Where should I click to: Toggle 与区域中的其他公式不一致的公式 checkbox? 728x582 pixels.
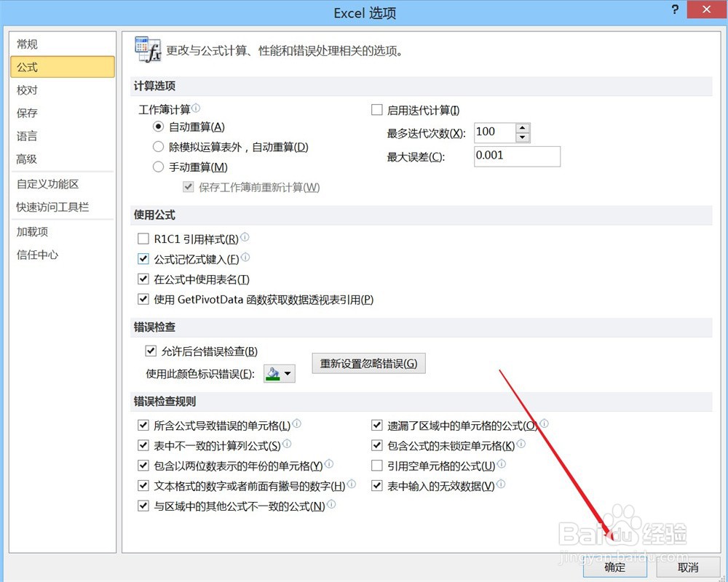(143, 506)
